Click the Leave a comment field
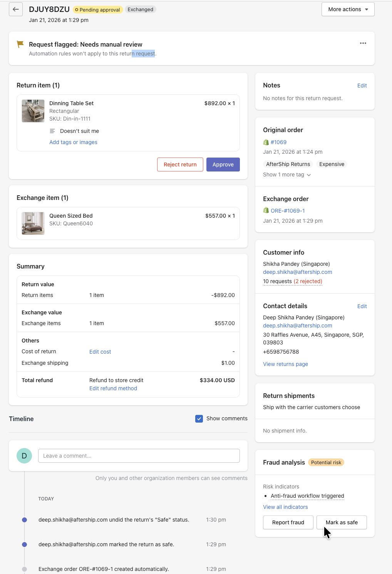Viewport: 392px width, 574px height. 139,456
